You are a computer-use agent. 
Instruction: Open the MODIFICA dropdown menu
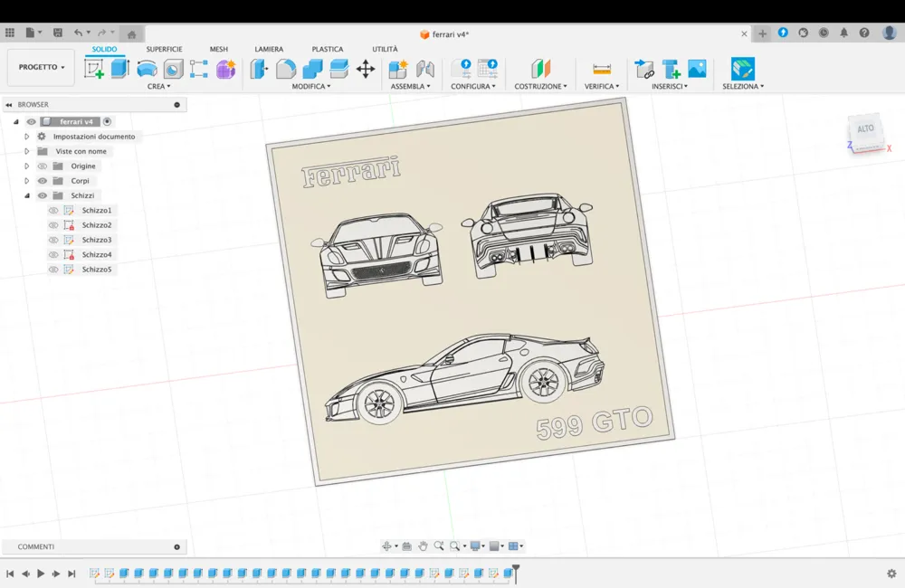[x=311, y=87]
